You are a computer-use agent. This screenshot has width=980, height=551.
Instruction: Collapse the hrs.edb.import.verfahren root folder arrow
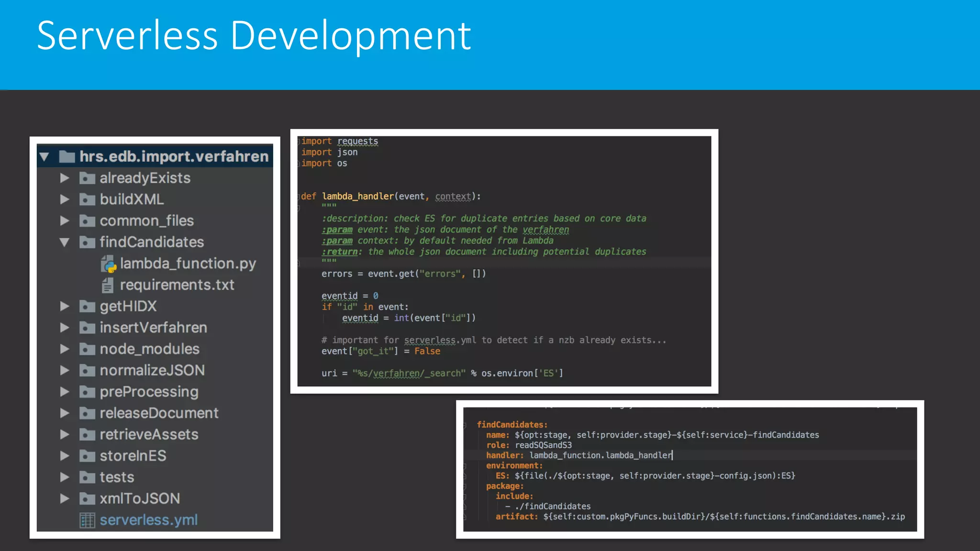(x=45, y=156)
